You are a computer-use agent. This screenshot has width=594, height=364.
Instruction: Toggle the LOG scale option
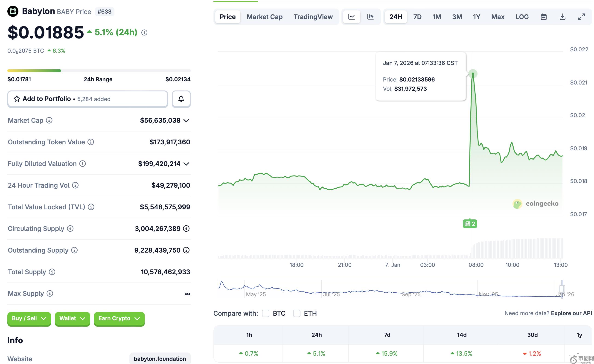[522, 17]
